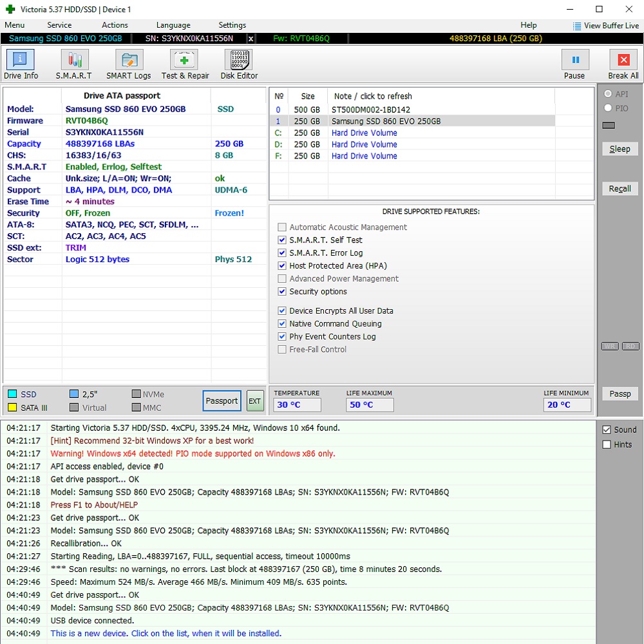Image resolution: width=644 pixels, height=644 pixels.
Task: Click the Passport button
Action: [222, 401]
